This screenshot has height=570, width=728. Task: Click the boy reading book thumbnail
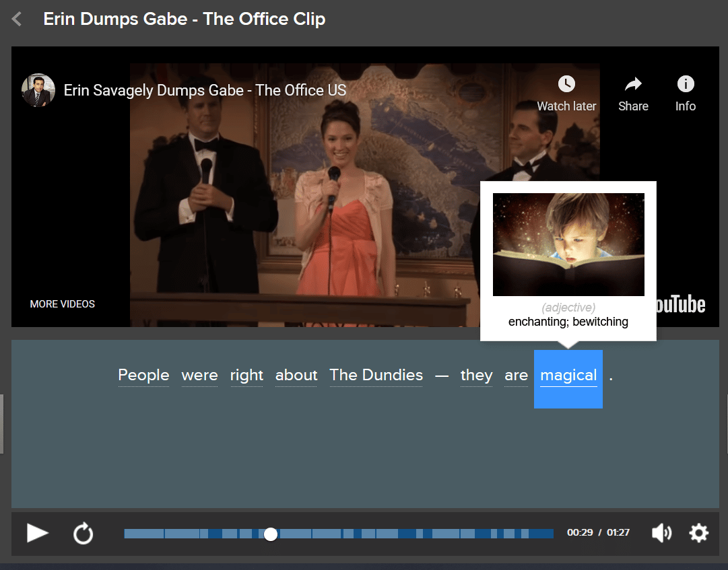pos(568,245)
